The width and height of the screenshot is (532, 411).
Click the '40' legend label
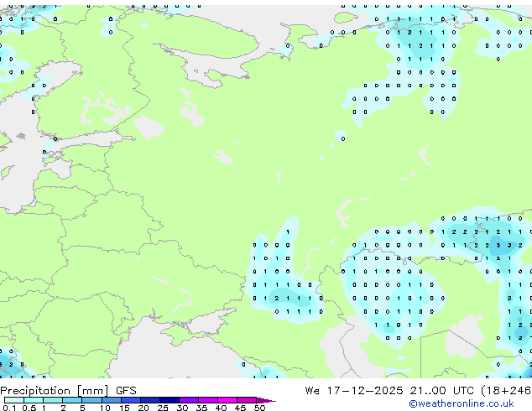point(221,408)
